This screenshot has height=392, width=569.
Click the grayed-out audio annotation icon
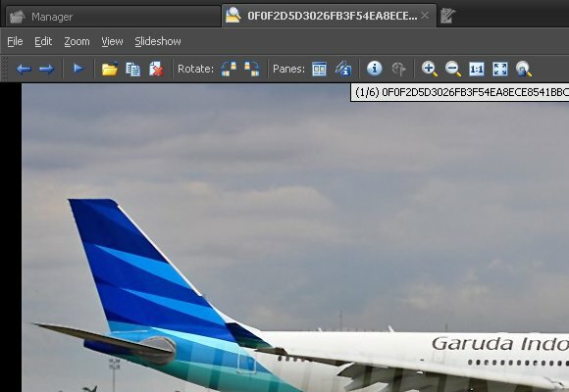click(398, 69)
